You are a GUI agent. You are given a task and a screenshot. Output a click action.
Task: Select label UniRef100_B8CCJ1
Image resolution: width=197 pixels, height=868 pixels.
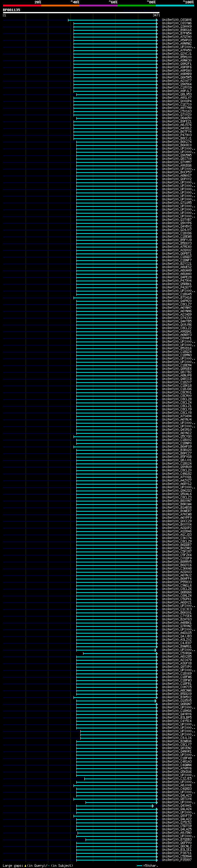(x=176, y=139)
